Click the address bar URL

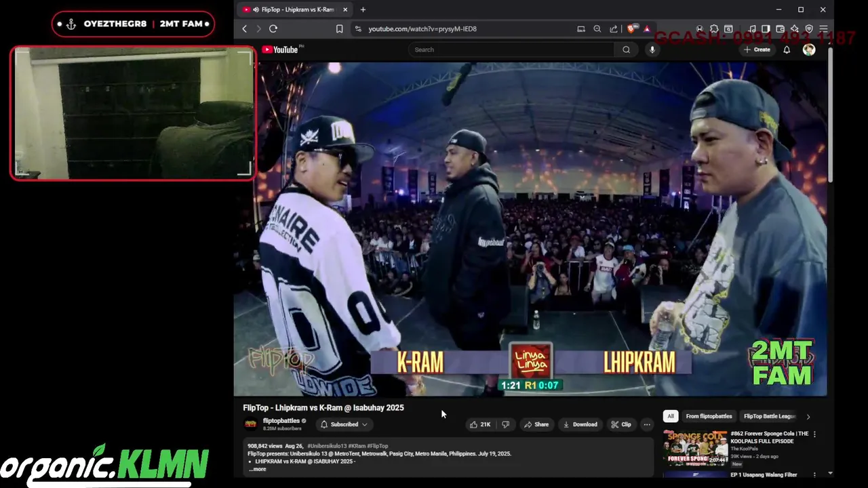click(x=422, y=29)
